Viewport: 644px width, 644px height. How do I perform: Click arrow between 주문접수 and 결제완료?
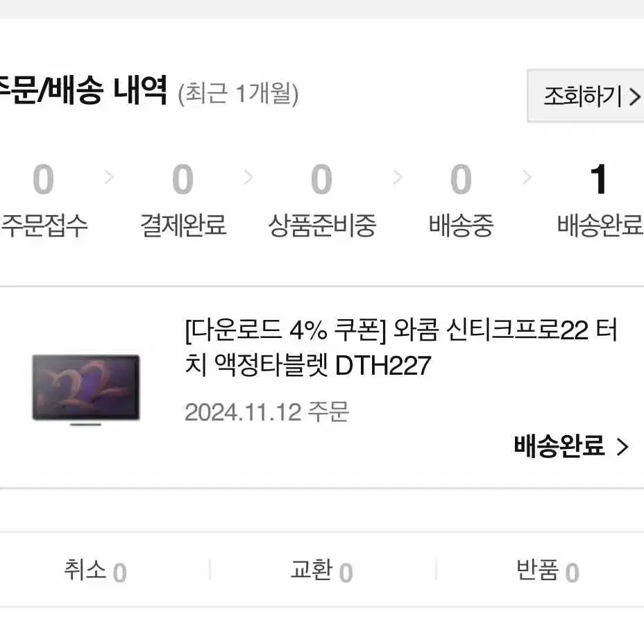[x=109, y=178]
